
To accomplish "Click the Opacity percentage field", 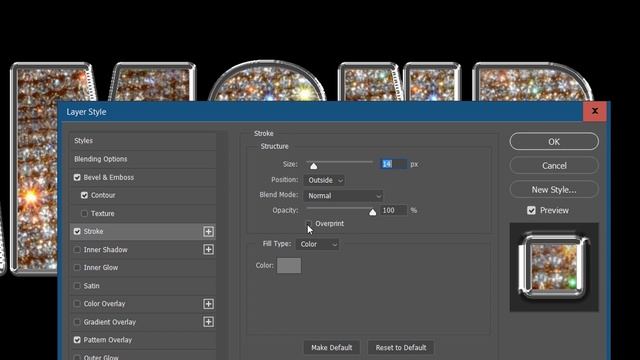I will point(394,210).
